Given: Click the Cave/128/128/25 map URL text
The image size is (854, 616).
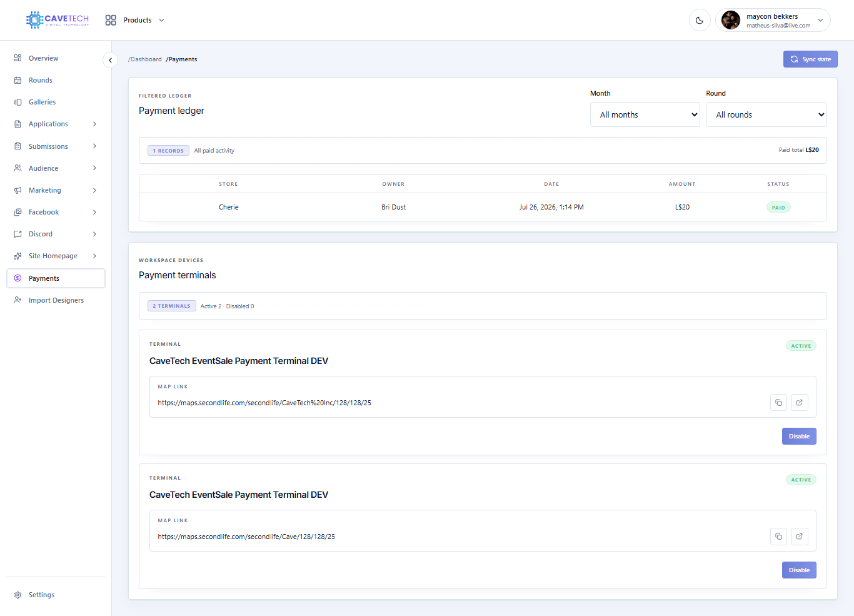Looking at the screenshot, I should pyautogui.click(x=246, y=537).
